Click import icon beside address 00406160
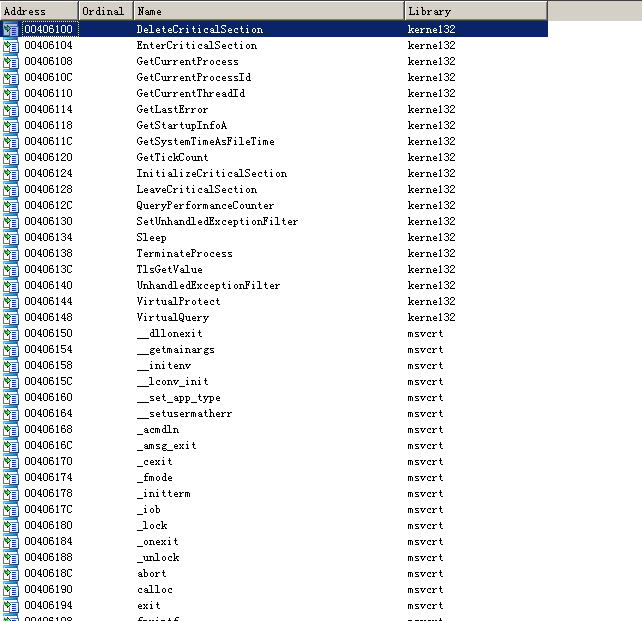 [11, 397]
